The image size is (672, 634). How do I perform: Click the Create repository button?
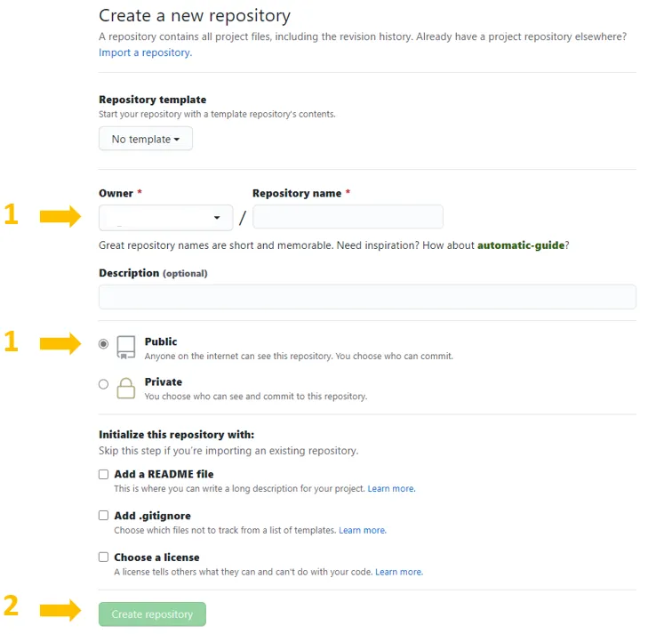(x=152, y=614)
